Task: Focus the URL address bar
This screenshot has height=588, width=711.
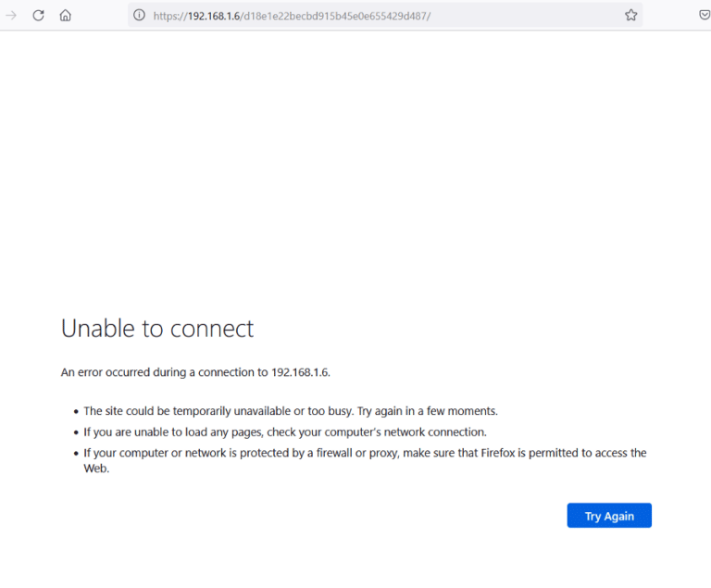Action: click(518, 15)
